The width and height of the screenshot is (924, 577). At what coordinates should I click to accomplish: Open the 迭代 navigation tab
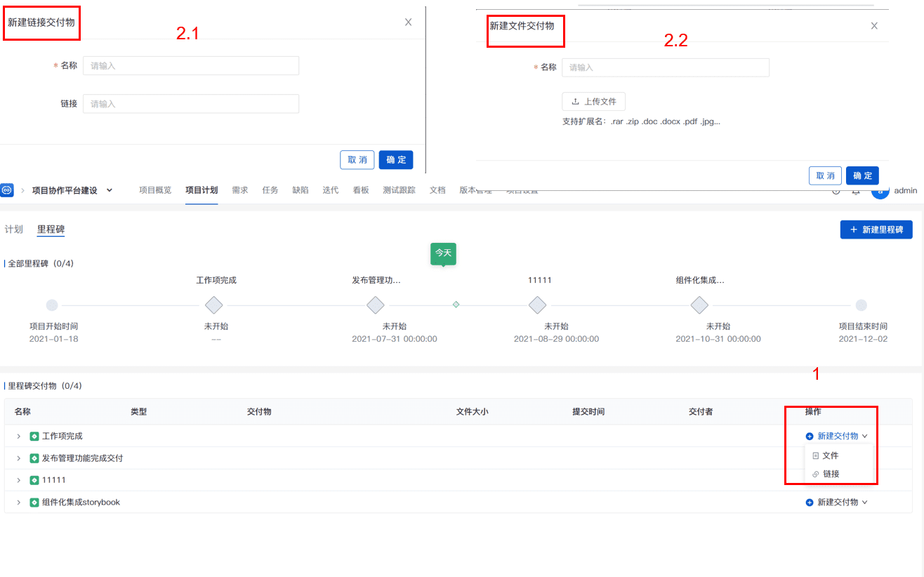tap(330, 190)
